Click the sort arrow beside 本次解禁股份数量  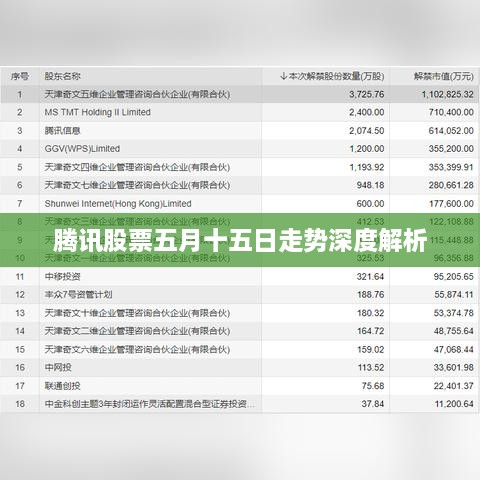(x=283, y=76)
